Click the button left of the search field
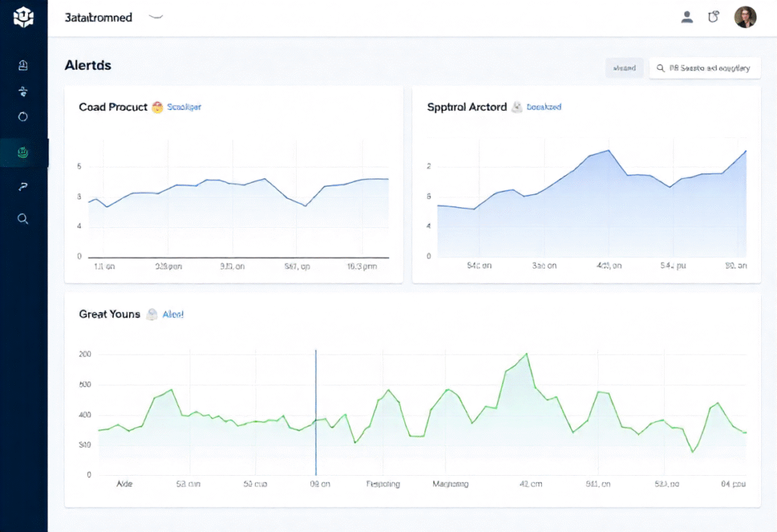This screenshot has height=532, width=777. [x=624, y=68]
